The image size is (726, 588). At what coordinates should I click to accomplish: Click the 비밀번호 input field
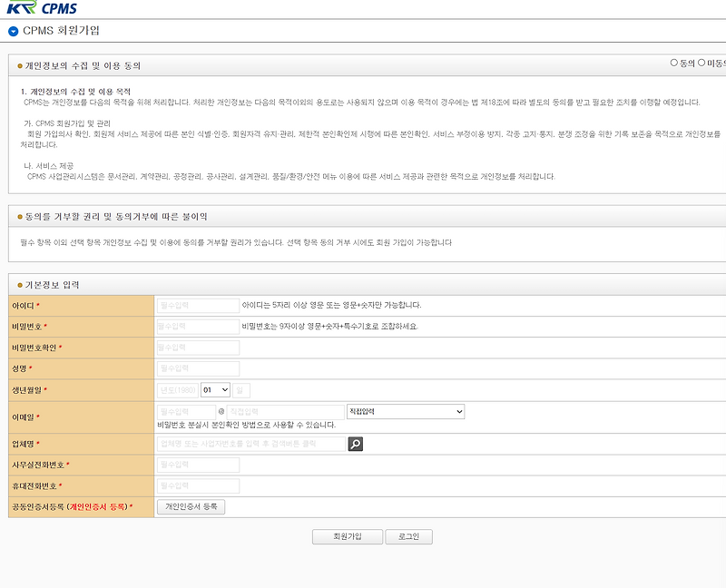pyautogui.click(x=198, y=326)
